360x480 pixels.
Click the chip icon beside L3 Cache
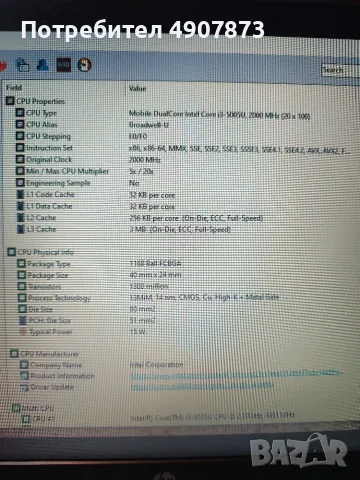coord(20,229)
